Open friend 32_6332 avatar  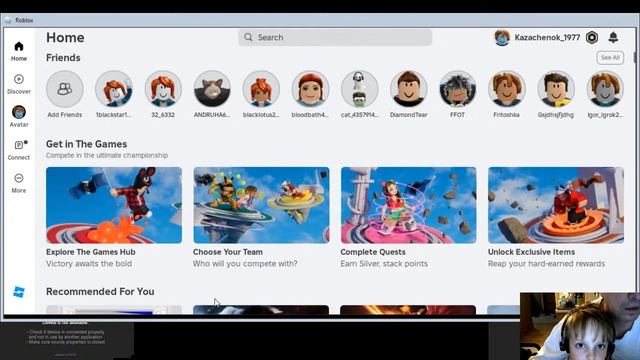163,89
